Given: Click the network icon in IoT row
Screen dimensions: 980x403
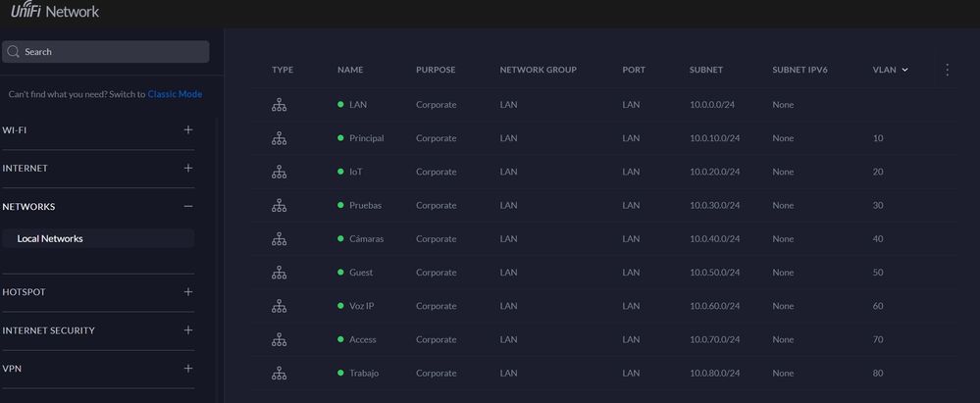Looking at the screenshot, I should (279, 172).
